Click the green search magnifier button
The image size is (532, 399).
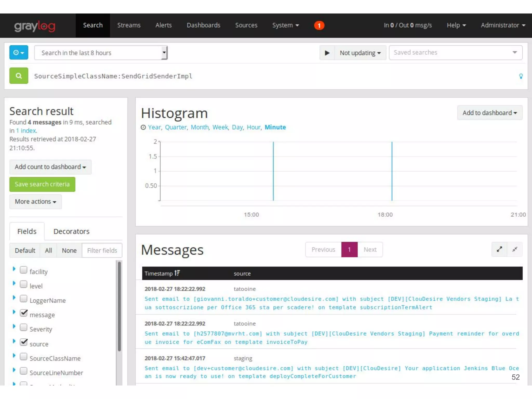(19, 76)
